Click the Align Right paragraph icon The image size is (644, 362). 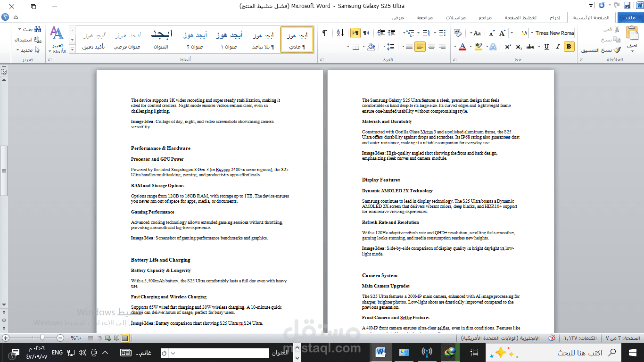click(x=442, y=47)
